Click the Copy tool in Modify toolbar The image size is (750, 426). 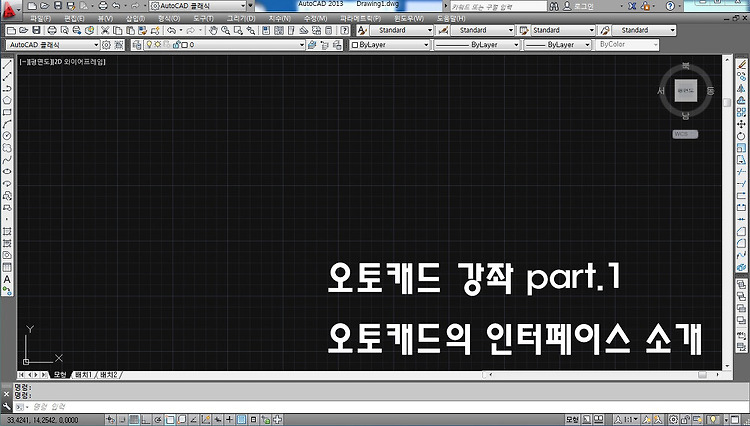click(741, 76)
